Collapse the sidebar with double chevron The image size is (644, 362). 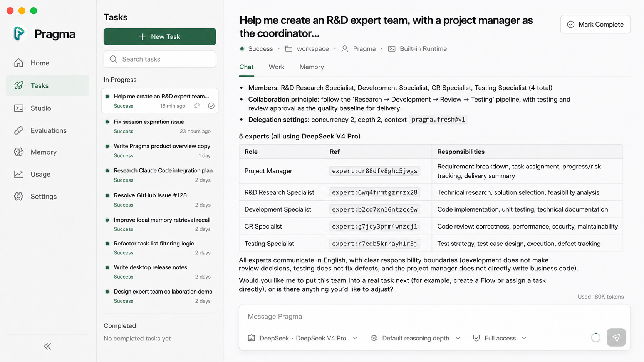[x=47, y=346]
